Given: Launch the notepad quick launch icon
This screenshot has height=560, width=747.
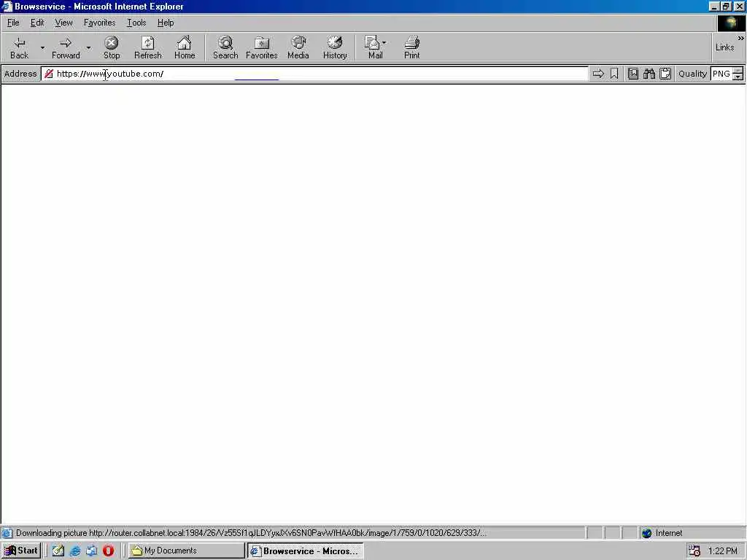Looking at the screenshot, I should pyautogui.click(x=58, y=551).
